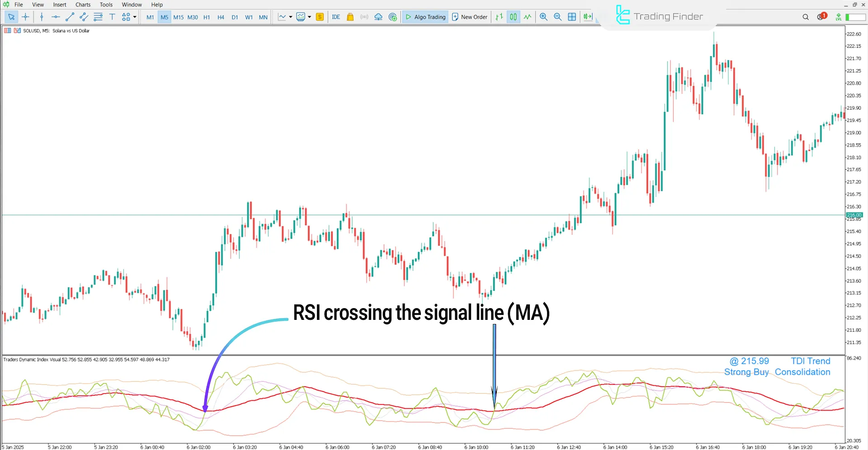Check the notification bell alert
The width and height of the screenshot is (868, 450).
tap(821, 17)
